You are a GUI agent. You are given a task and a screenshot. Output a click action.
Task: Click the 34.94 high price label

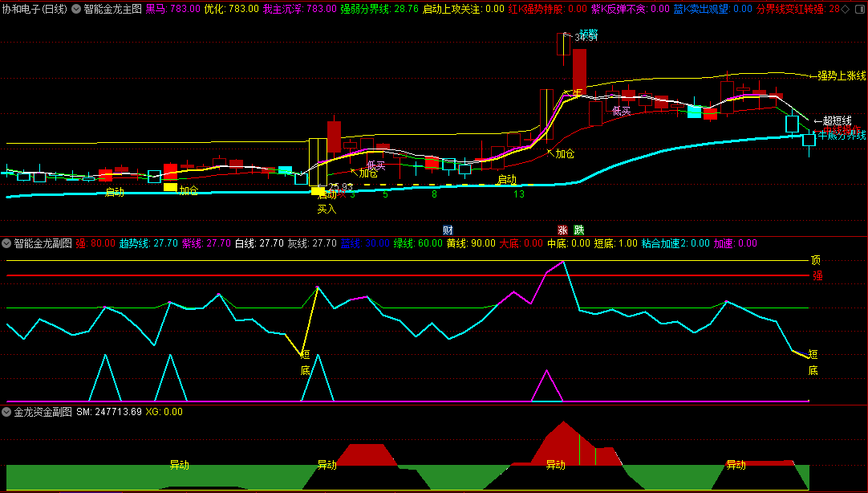pos(586,38)
